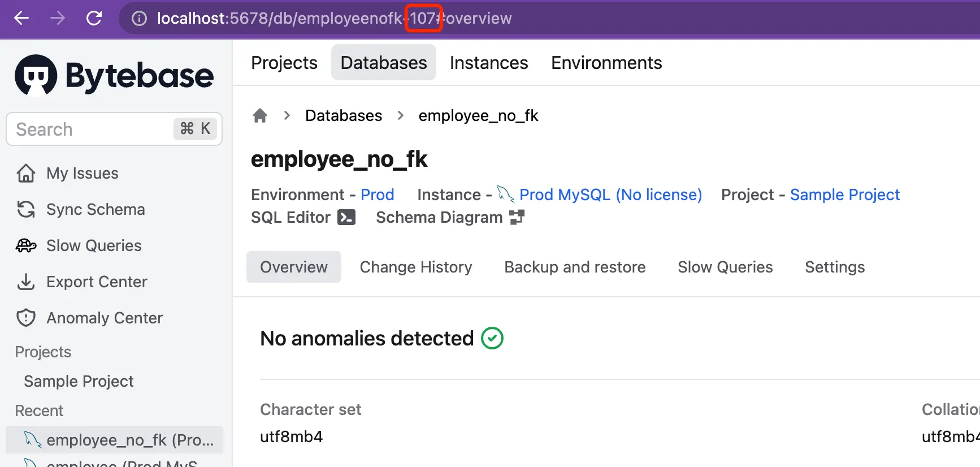Viewport: 980px width, 467px height.
Task: Follow the Sample Project link
Action: (845, 194)
